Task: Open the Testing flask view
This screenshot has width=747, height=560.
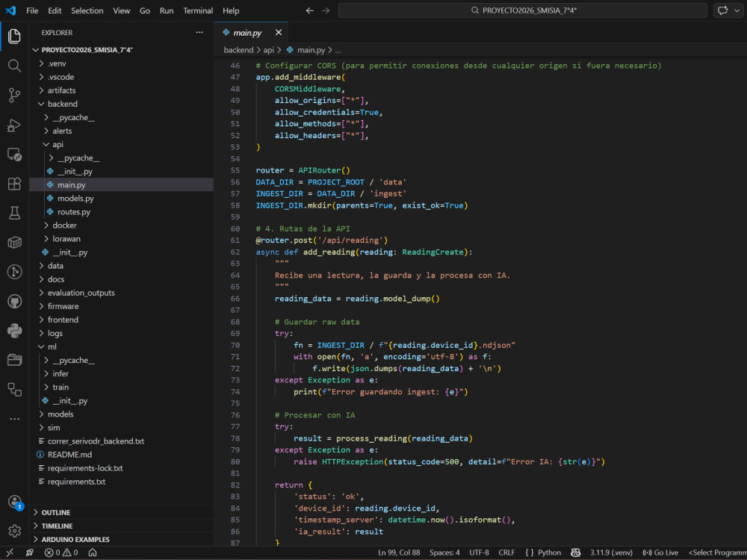Action: point(14,213)
